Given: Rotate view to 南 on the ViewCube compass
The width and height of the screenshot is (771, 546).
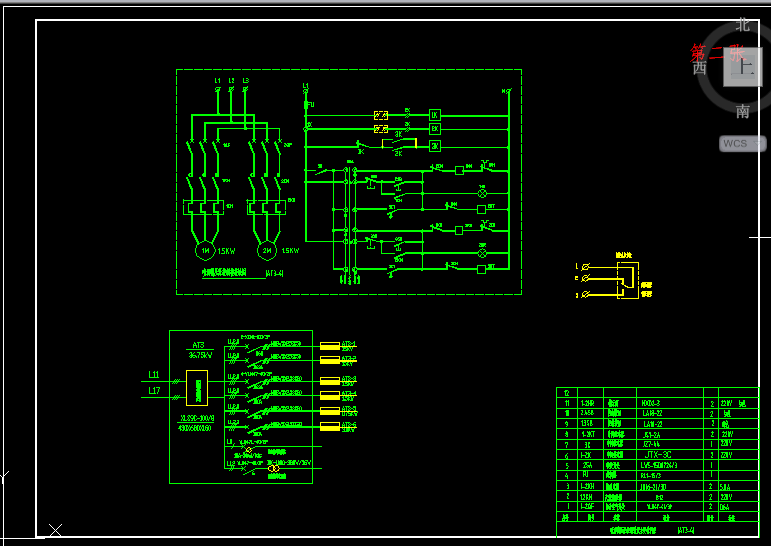Looking at the screenshot, I should [742, 111].
